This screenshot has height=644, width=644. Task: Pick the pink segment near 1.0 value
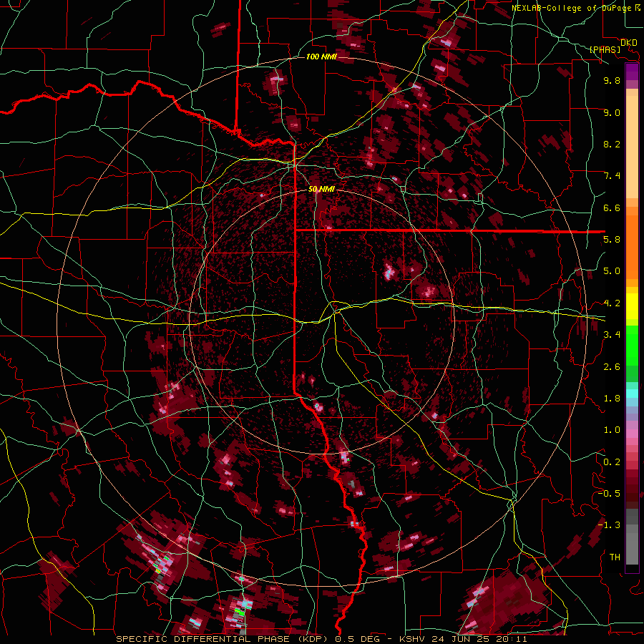[632, 434]
